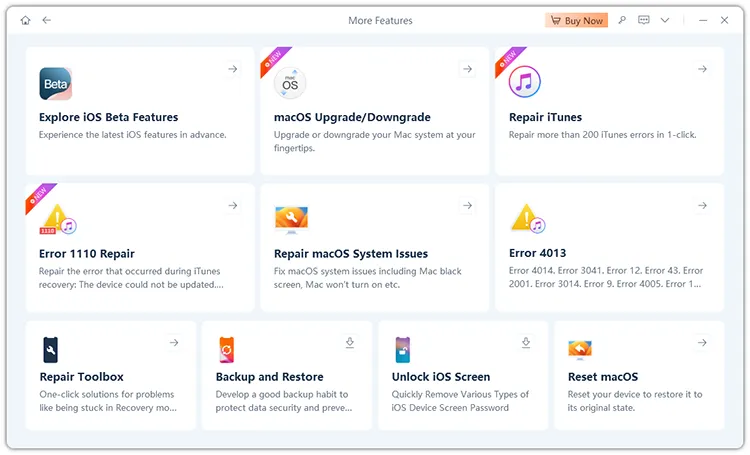This screenshot has height=455, width=750.
Task: Click text 'One-click solutions for problems'
Action: click(107, 395)
